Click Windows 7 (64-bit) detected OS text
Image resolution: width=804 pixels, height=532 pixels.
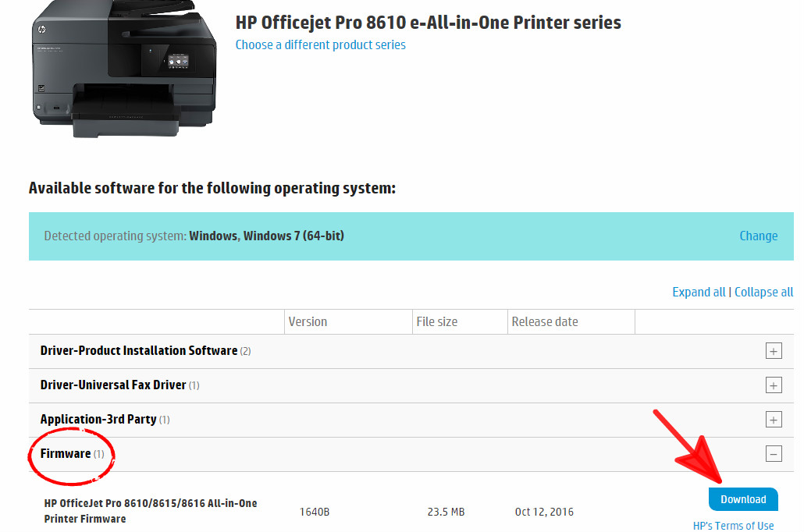293,236
